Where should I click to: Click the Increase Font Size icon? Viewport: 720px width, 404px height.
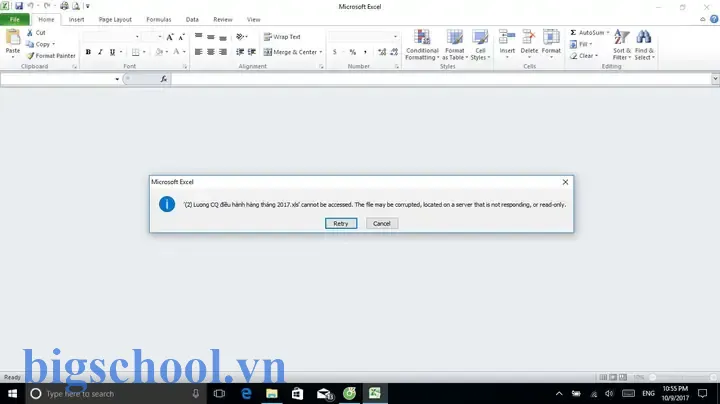pyautogui.click(x=170, y=37)
